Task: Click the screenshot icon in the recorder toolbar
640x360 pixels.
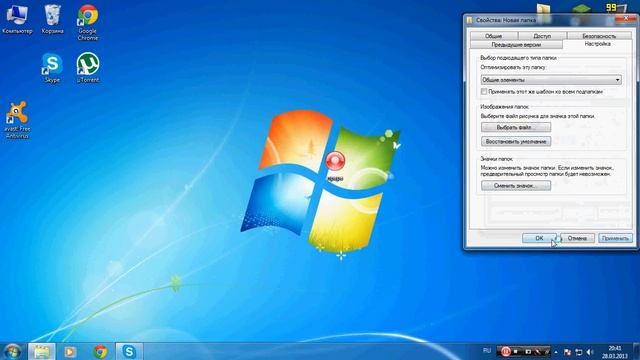Action: pos(528,351)
